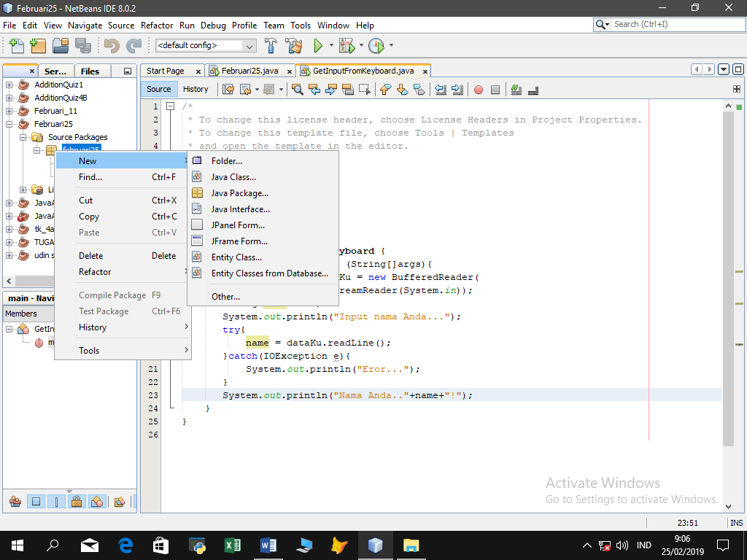The height and width of the screenshot is (560, 747).
Task: Click the Comment lines editor icon
Action: [516, 90]
